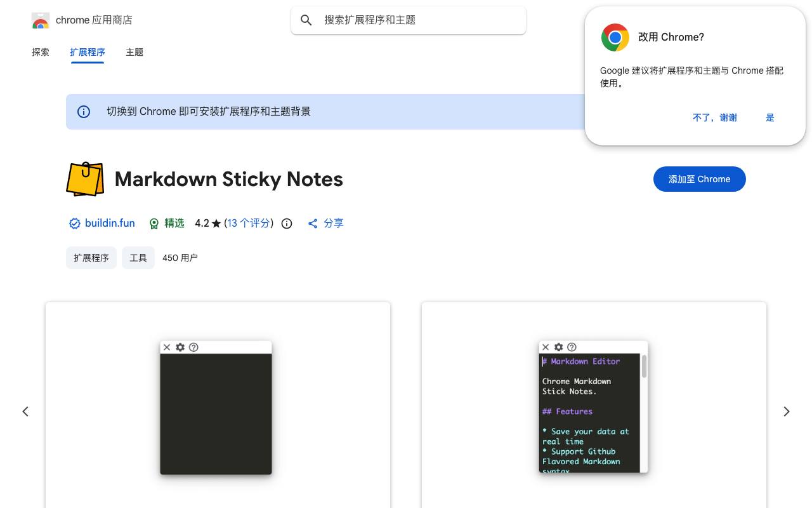Screen dimensions: 812x508
Task: Click the Chrome logo in the popup
Action: 615,37
